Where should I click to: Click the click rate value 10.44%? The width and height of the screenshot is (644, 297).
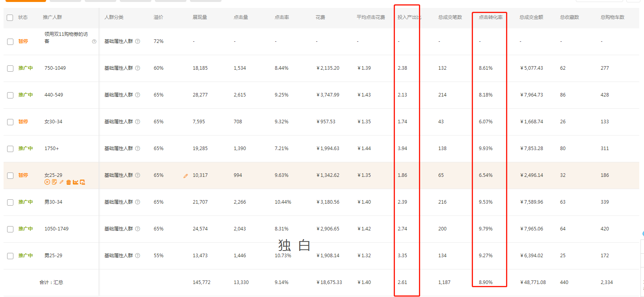point(283,202)
